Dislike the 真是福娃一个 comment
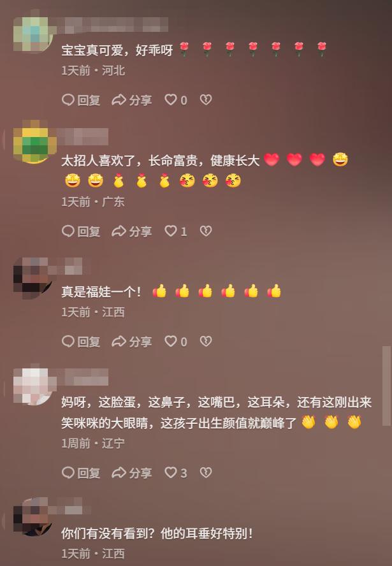 tap(206, 341)
